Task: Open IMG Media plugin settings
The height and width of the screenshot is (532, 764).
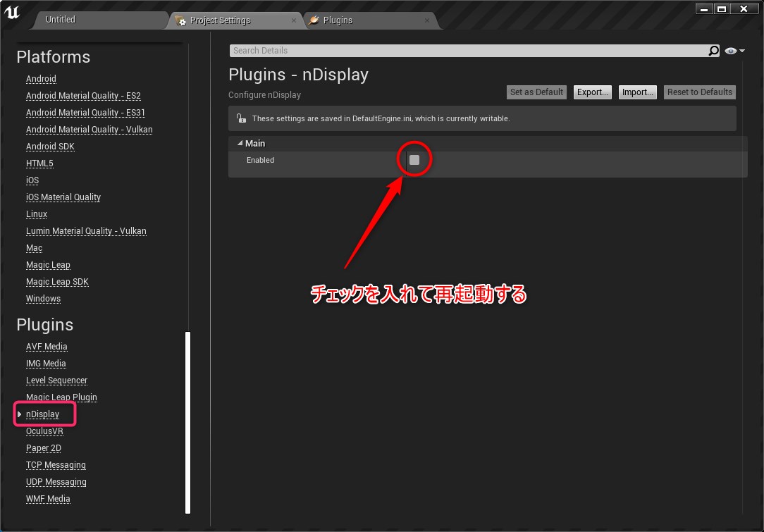Action: click(46, 364)
